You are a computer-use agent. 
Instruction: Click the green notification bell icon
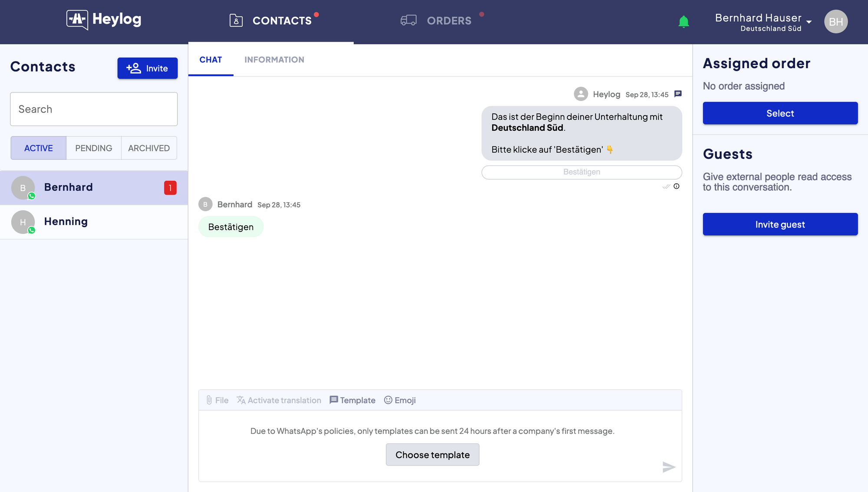(684, 21)
